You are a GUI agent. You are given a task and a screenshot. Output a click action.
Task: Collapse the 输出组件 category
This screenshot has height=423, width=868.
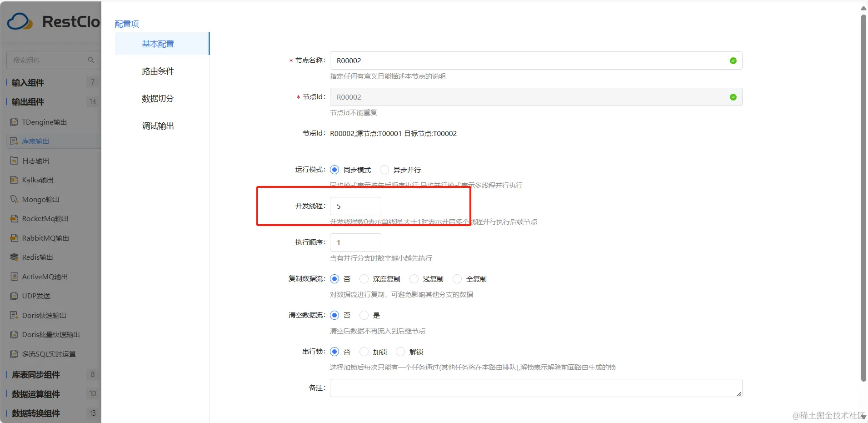(28, 101)
